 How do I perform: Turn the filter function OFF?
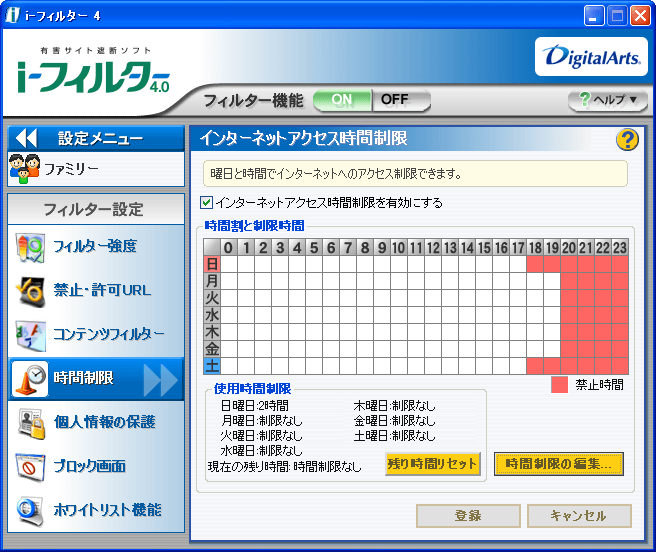[x=401, y=100]
